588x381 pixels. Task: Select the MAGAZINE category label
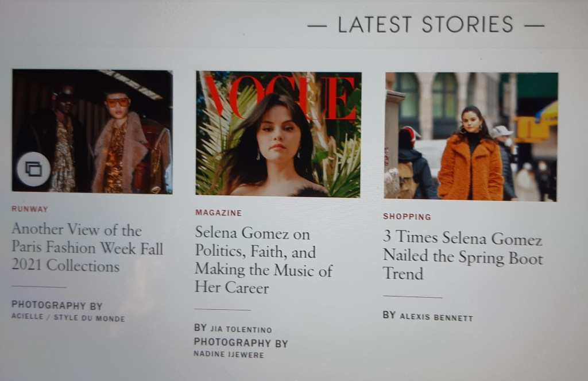(218, 213)
